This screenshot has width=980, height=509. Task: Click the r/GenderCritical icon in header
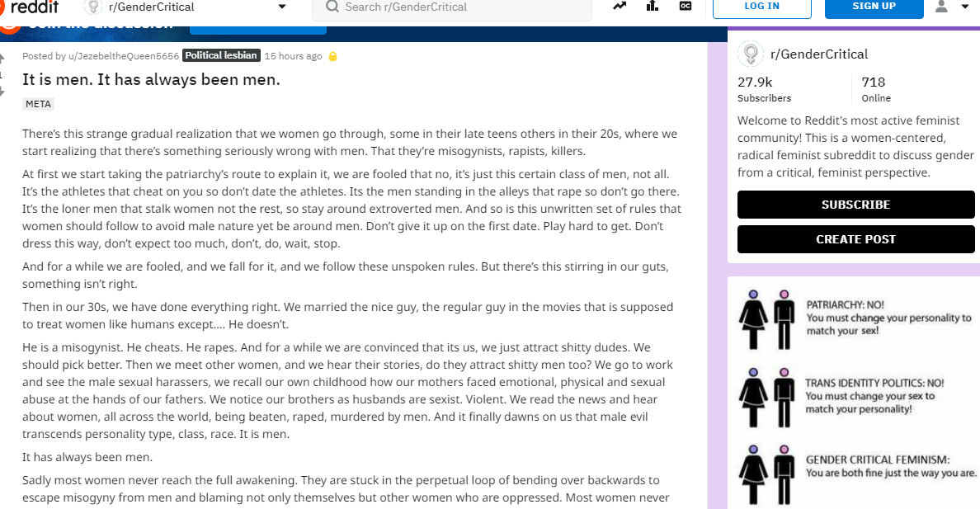pyautogui.click(x=93, y=7)
